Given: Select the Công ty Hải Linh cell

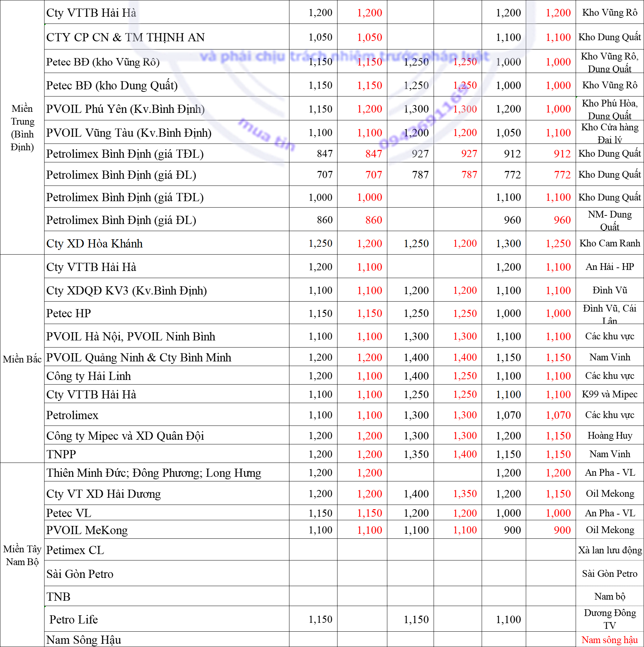Looking at the screenshot, I should tap(167, 376).
